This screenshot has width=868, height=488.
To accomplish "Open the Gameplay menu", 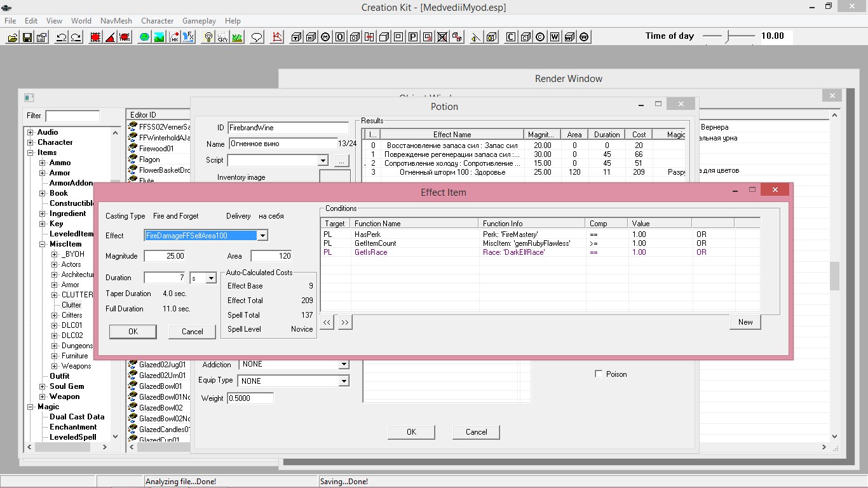I will pyautogui.click(x=199, y=21).
